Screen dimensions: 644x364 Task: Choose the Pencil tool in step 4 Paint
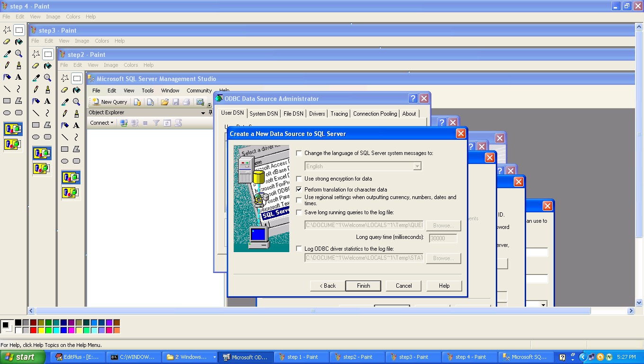(x=7, y=65)
